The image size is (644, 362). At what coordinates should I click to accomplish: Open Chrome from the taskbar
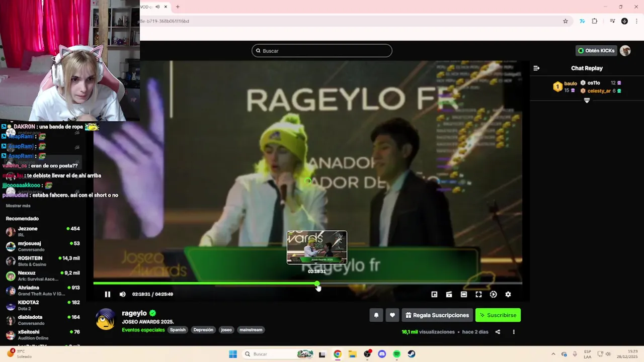point(337,354)
